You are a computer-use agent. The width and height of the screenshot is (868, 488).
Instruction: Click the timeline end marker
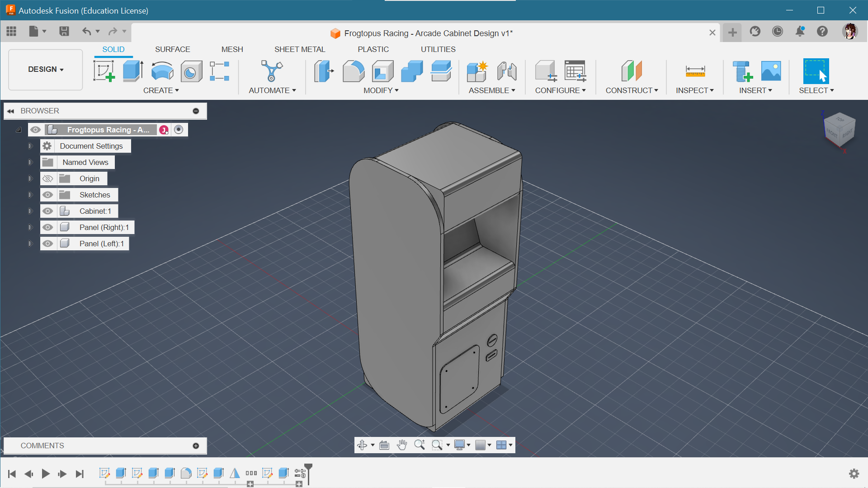pyautogui.click(x=308, y=474)
